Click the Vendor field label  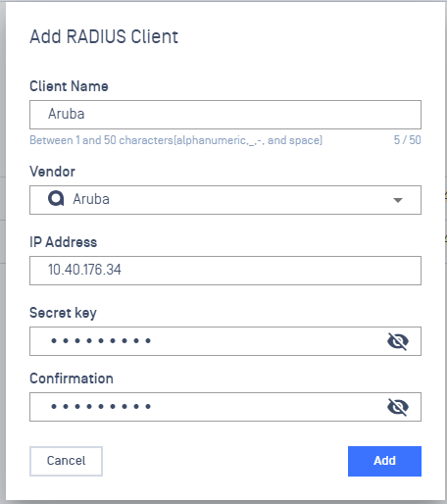(52, 172)
